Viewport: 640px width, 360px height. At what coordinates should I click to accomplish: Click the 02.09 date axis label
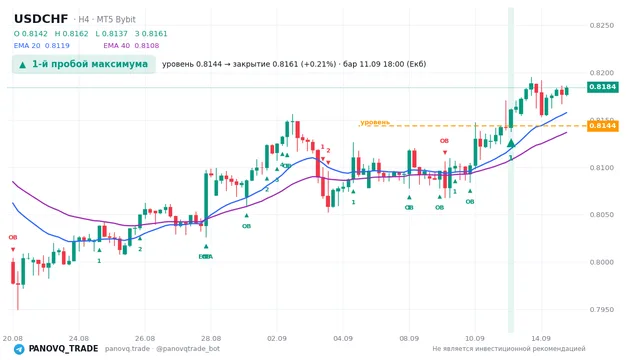tap(277, 338)
